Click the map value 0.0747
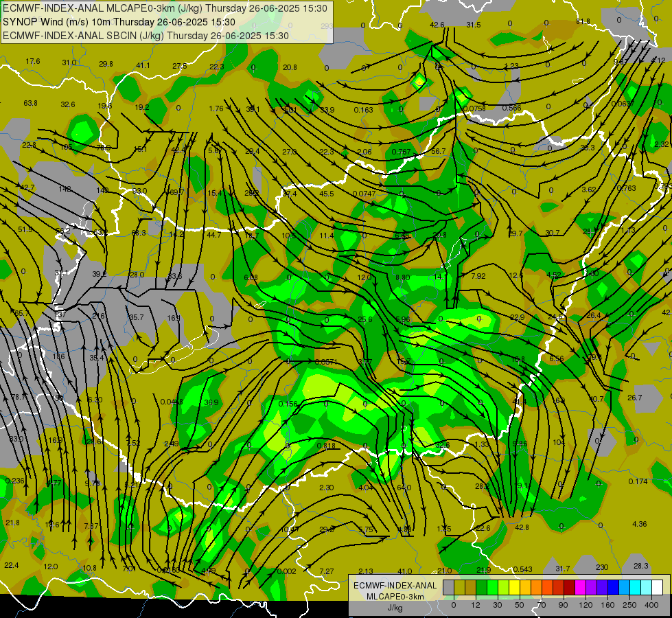 click(x=364, y=194)
